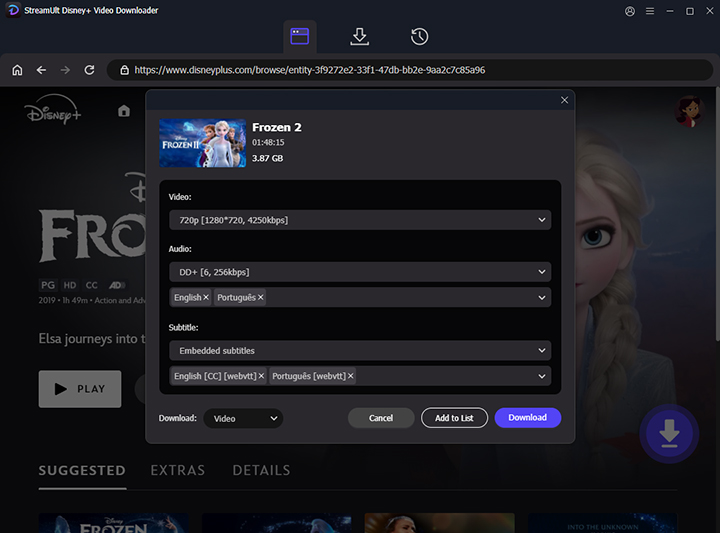The height and width of the screenshot is (533, 720).
Task: Click the browser Home icon
Action: [x=17, y=71]
